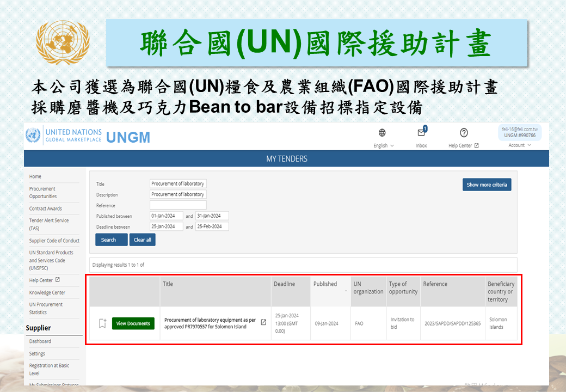This screenshot has height=392, width=566.
Task: Click the Displaying results 1 to 1 text
Action: (x=118, y=265)
